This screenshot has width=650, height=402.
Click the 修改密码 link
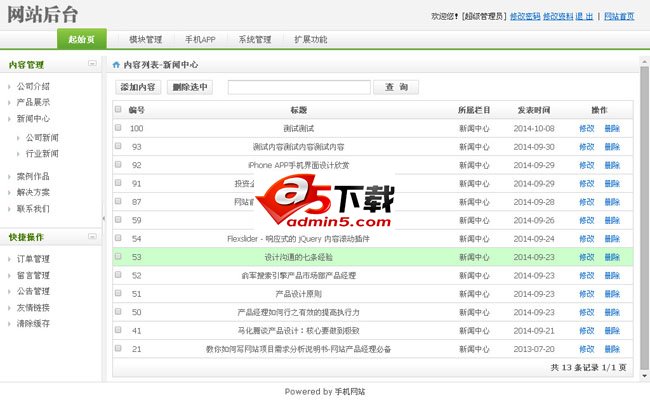(x=525, y=16)
